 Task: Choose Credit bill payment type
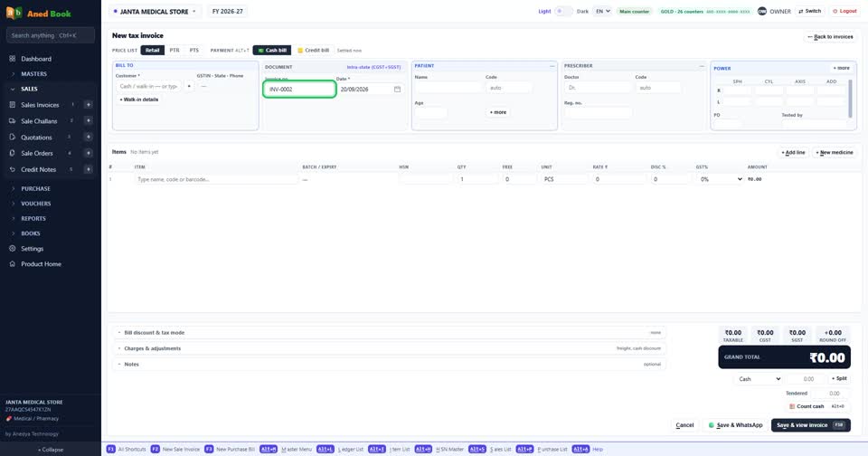[x=314, y=51]
